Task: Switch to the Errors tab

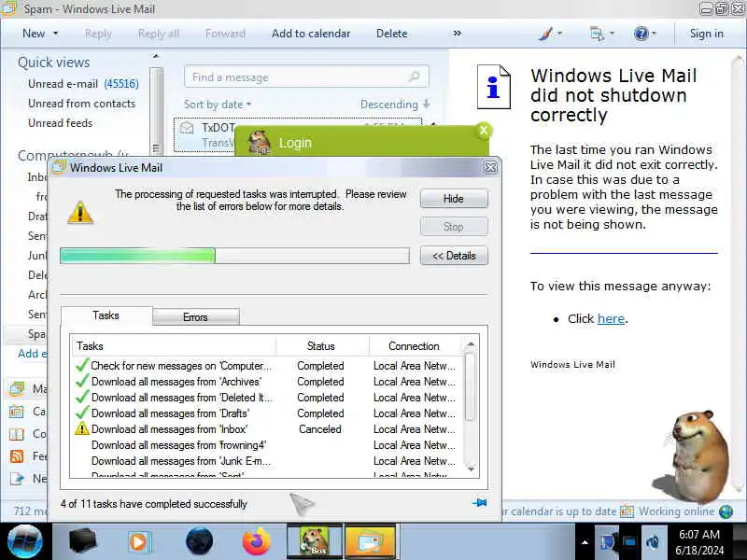Action: click(195, 317)
